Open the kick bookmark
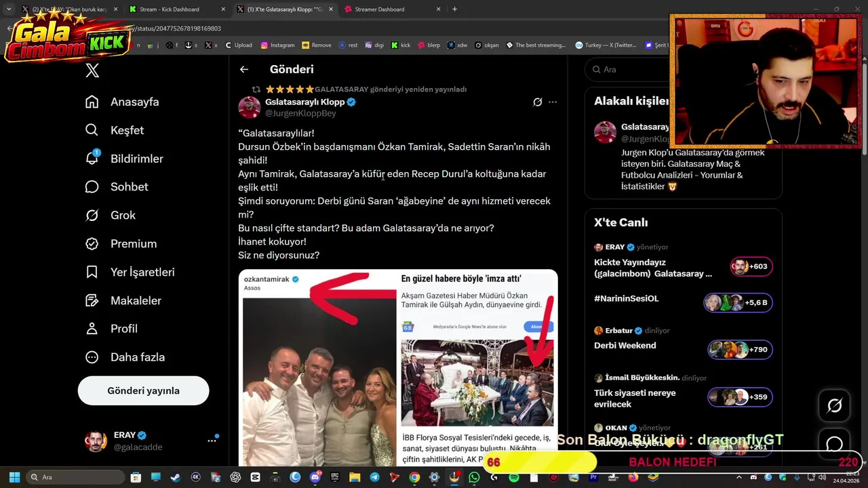This screenshot has width=868, height=488. (400, 45)
